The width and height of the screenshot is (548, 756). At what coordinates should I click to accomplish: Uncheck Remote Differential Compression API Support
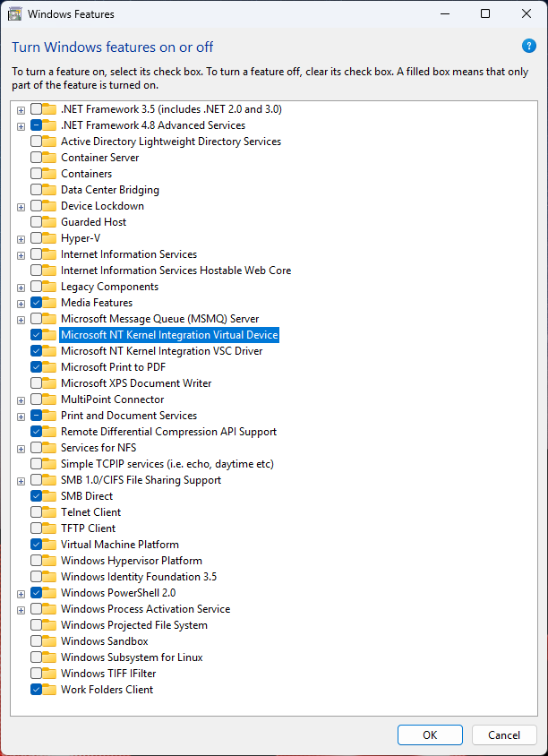(36, 431)
